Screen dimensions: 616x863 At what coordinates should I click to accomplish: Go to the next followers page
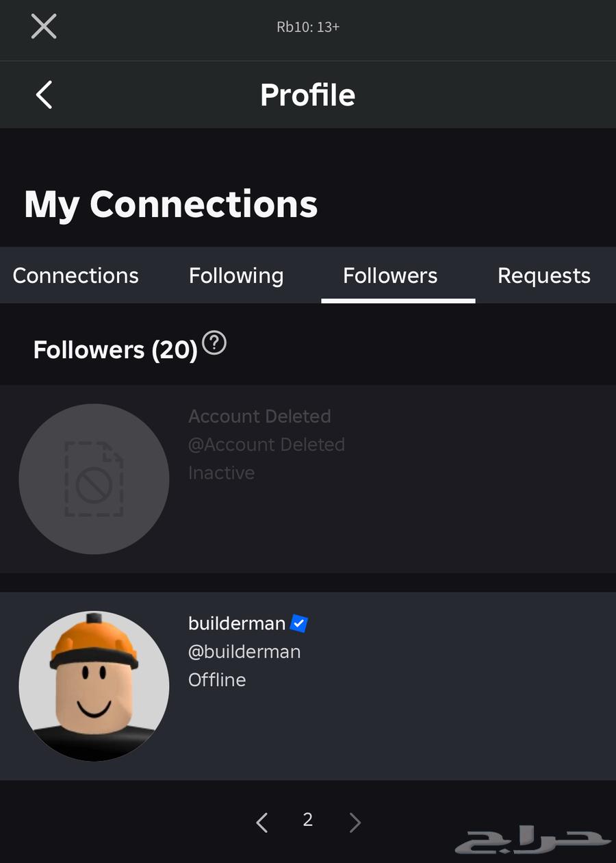[355, 822]
